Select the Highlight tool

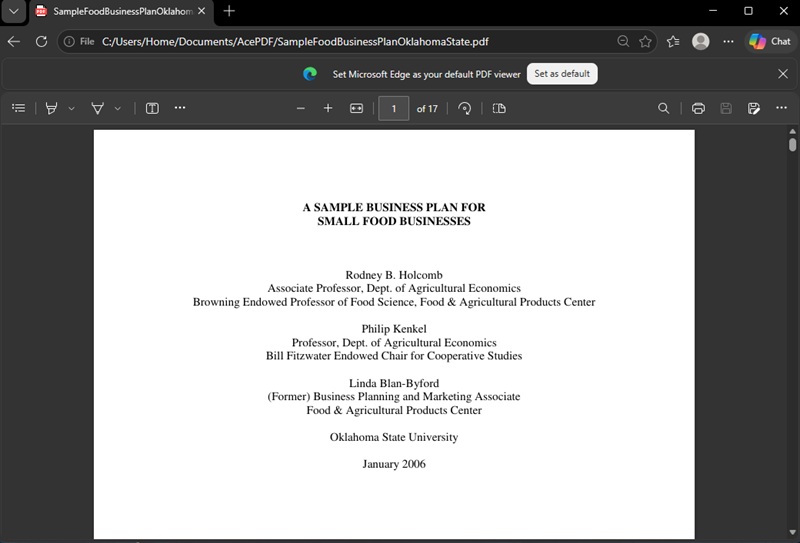tap(51, 108)
